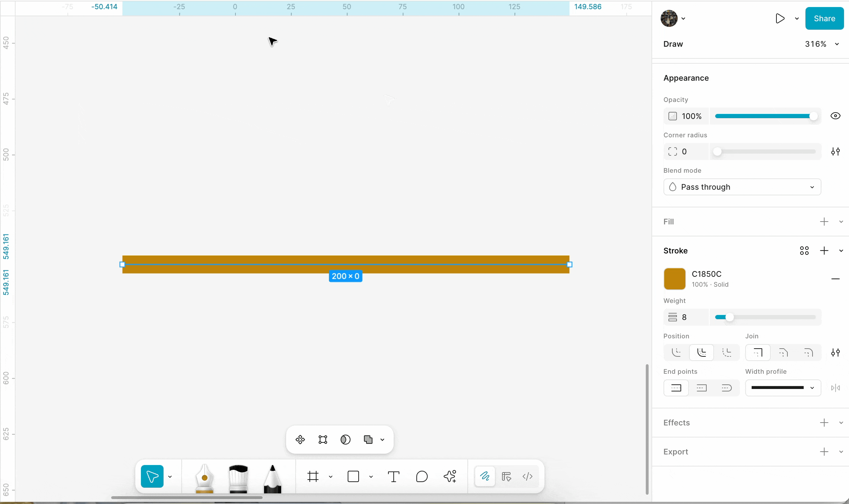Remove the C1850C stroke
Image resolution: width=849 pixels, height=504 pixels.
point(836,279)
